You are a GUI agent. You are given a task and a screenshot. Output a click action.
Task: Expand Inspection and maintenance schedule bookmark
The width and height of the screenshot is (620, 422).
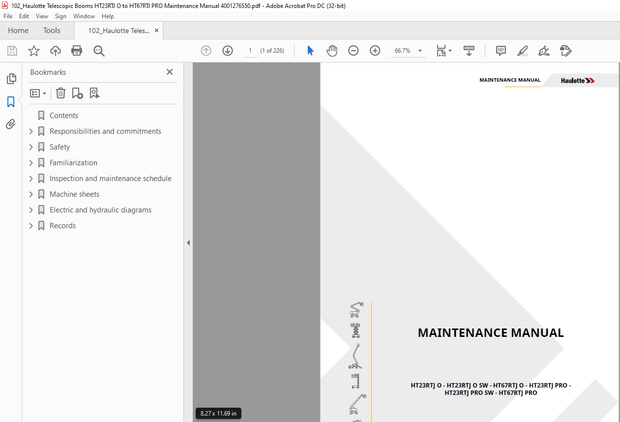pyautogui.click(x=31, y=178)
